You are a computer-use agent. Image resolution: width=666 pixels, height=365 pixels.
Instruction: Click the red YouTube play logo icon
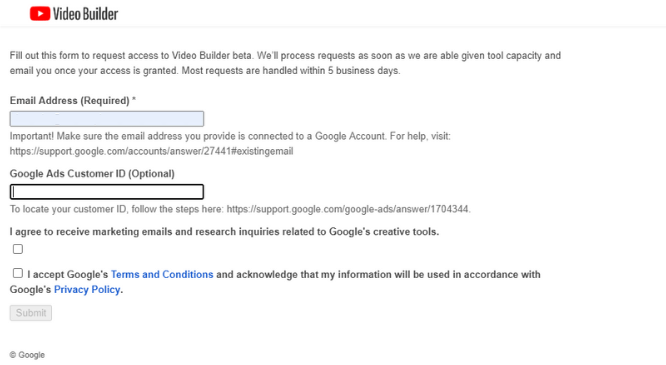(40, 14)
